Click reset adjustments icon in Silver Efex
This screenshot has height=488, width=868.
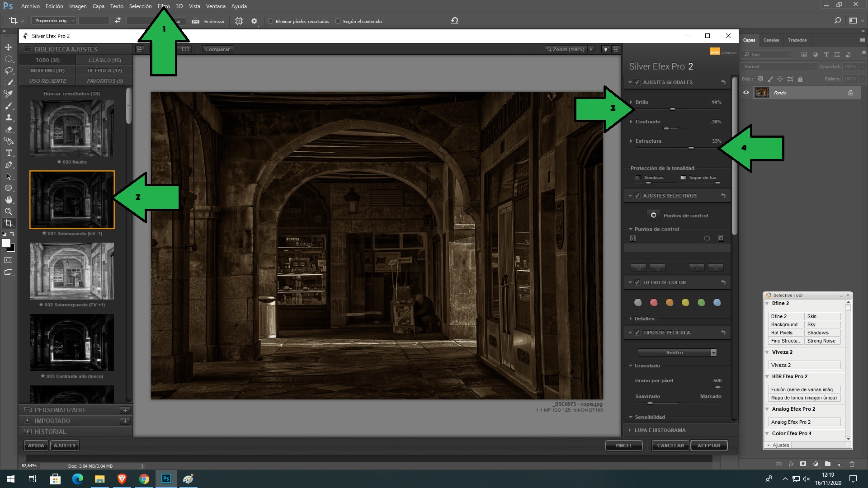724,82
